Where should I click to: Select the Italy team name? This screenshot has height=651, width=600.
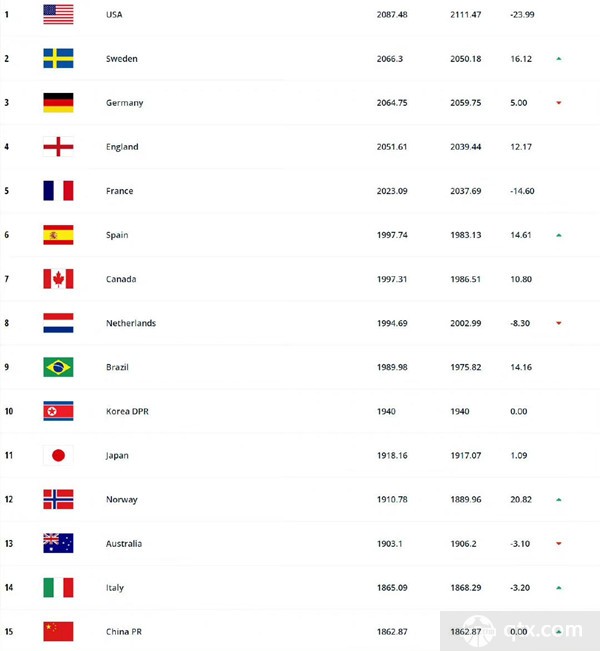coord(115,587)
